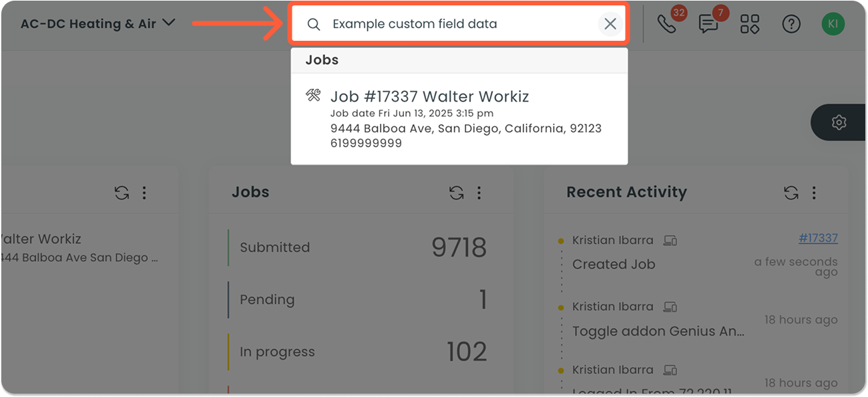Refresh the Jobs widget

456,192
